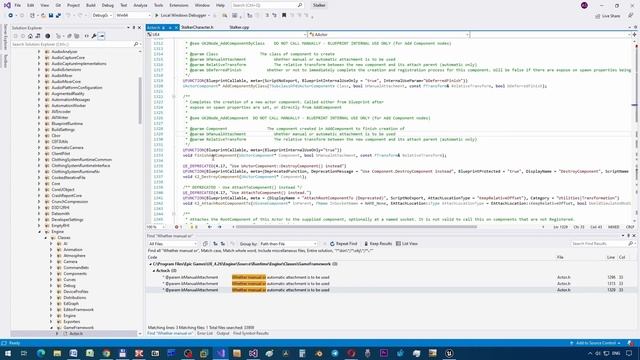Click navigate forward arrow below editor

pos(220,227)
